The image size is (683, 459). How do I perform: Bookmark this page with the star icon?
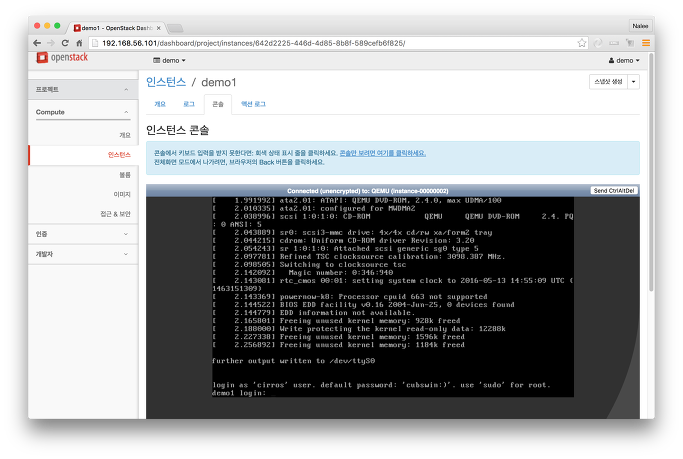[582, 43]
